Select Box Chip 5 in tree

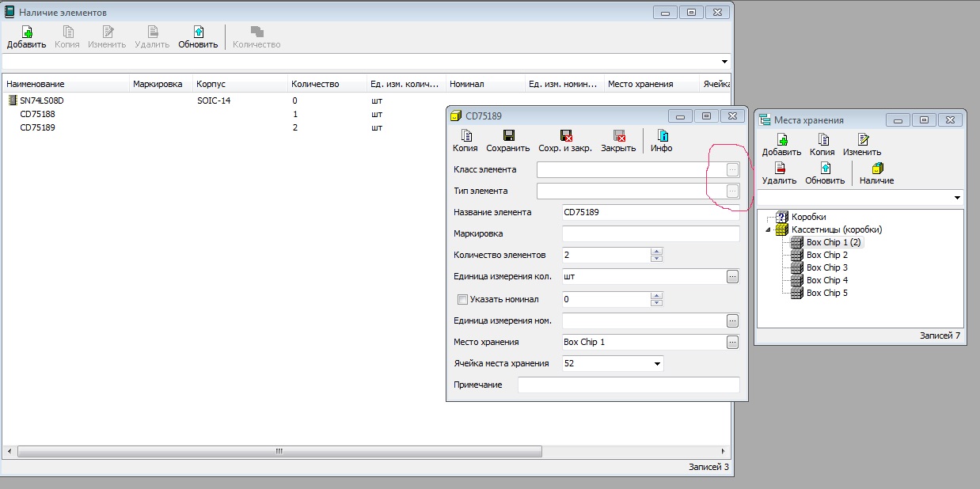[827, 293]
